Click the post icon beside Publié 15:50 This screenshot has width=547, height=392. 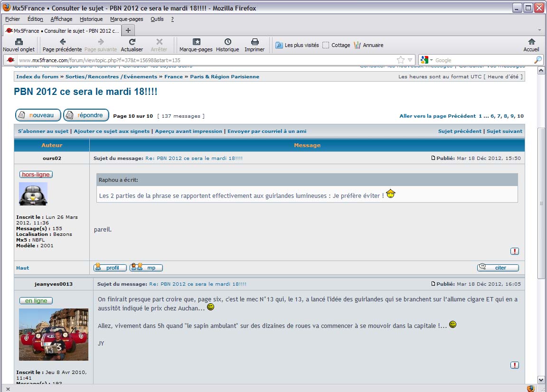[x=433, y=158]
